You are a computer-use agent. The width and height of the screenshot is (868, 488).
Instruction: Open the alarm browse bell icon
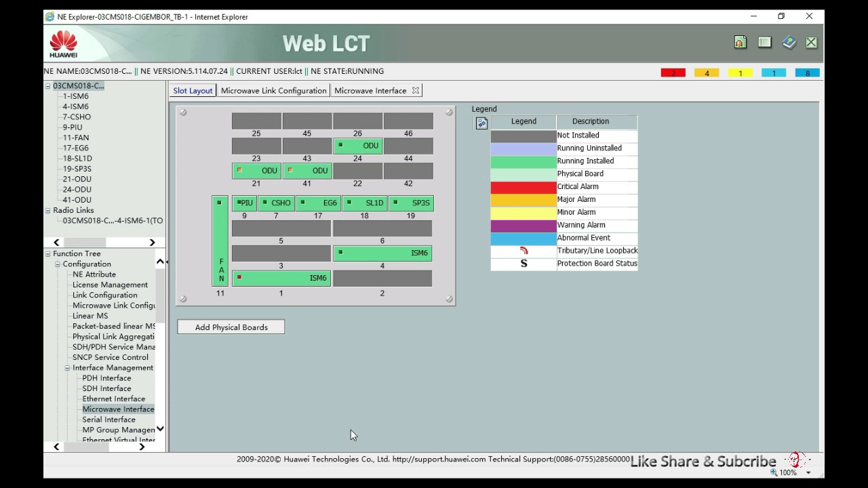740,43
